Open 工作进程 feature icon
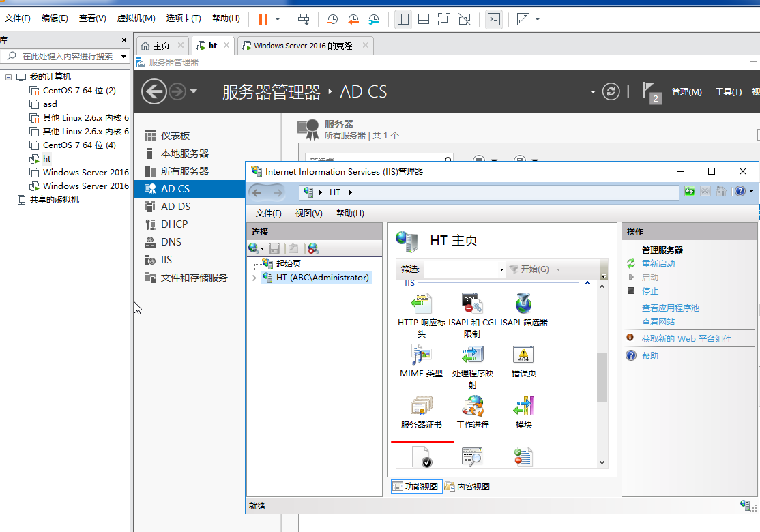 (472, 406)
